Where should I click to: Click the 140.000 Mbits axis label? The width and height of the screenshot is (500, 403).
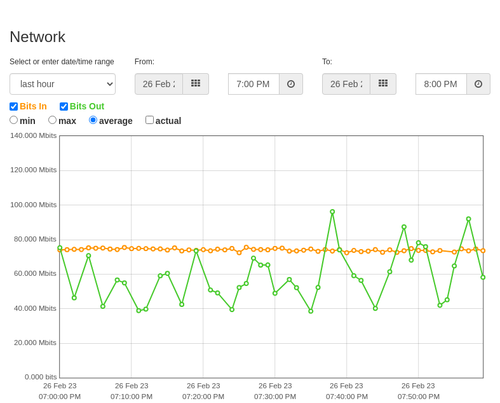coord(33,135)
